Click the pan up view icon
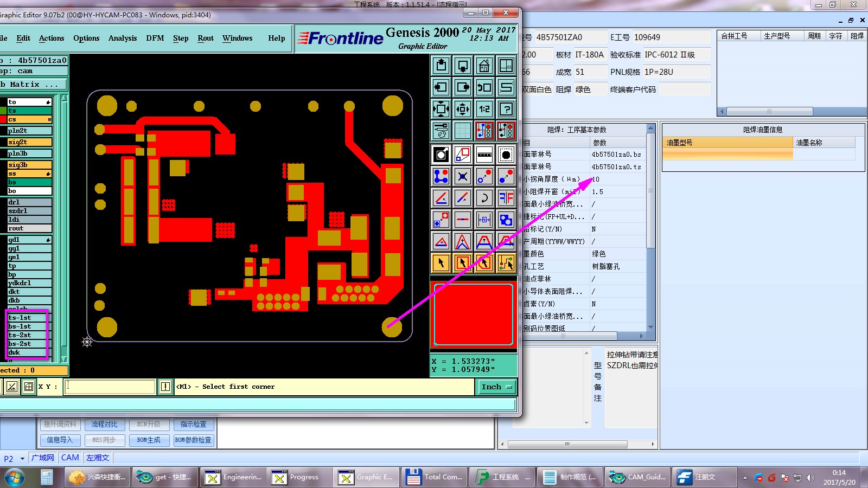The width and height of the screenshot is (868, 488). (441, 66)
